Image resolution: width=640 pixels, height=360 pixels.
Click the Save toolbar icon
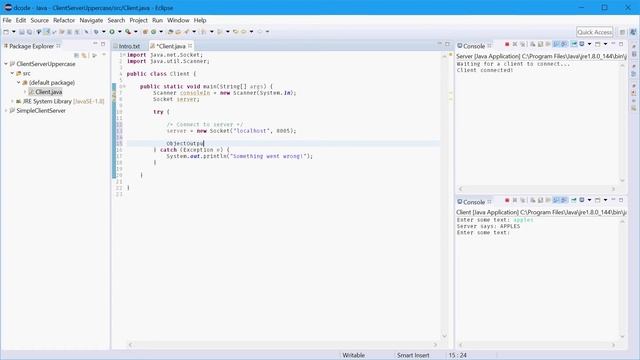pyautogui.click(x=22, y=31)
